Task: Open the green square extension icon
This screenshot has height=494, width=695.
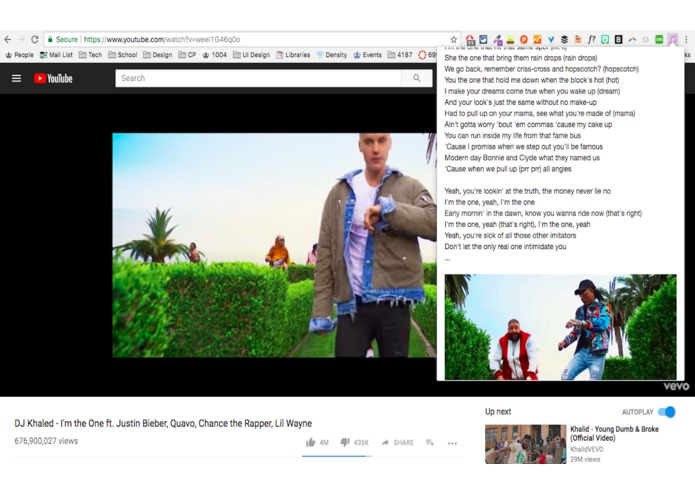Action: tap(659, 39)
